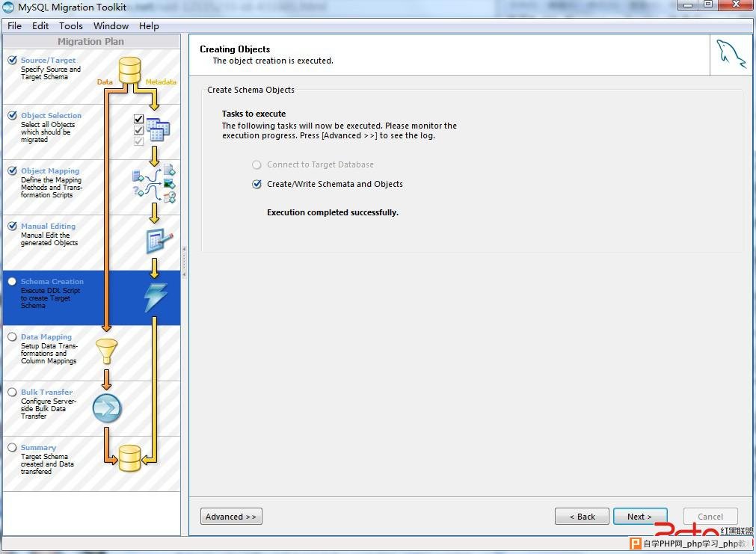Image resolution: width=756 pixels, height=554 pixels.
Task: Click the Manual Editing pencil icon
Action: tap(159, 241)
